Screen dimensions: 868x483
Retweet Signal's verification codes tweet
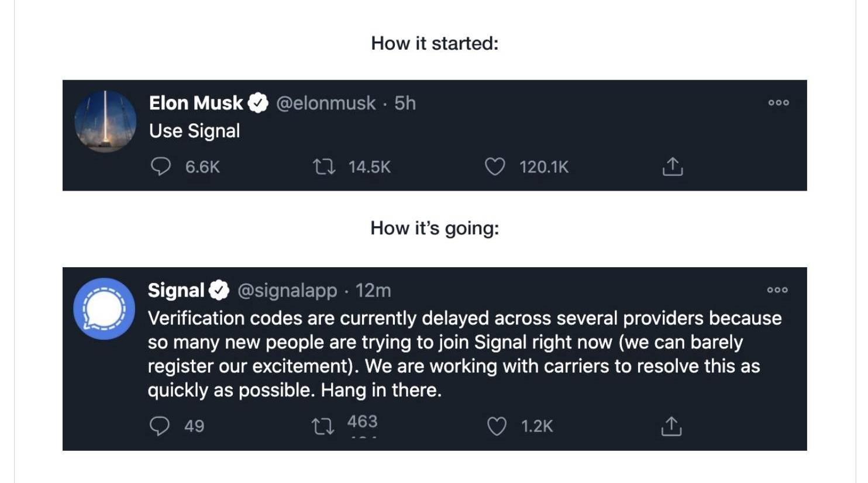pos(323,426)
